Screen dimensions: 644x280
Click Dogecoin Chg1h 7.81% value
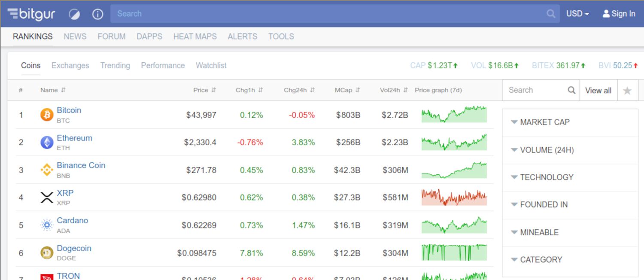tap(252, 253)
